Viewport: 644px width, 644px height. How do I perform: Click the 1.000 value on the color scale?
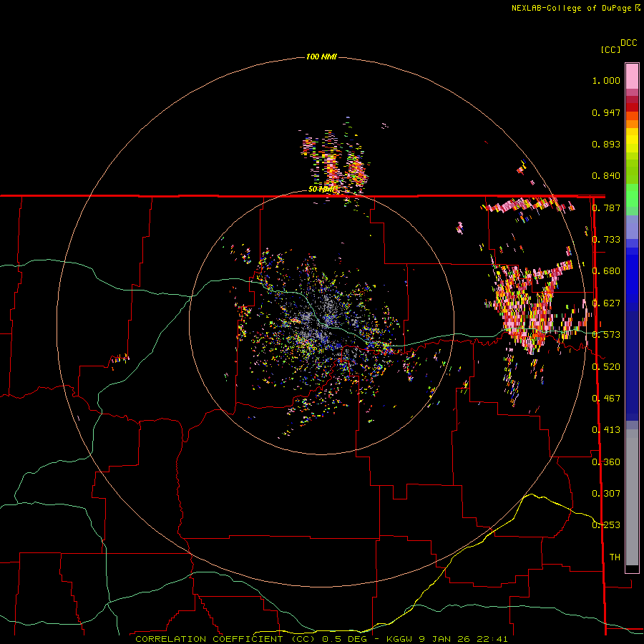[x=606, y=81]
